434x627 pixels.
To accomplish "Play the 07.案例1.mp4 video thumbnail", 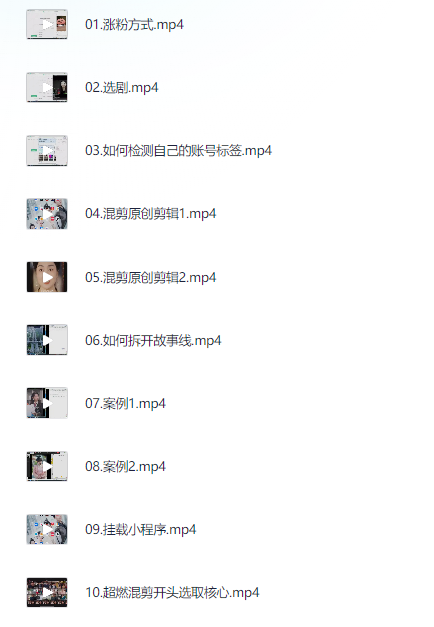I will pyautogui.click(x=47, y=403).
